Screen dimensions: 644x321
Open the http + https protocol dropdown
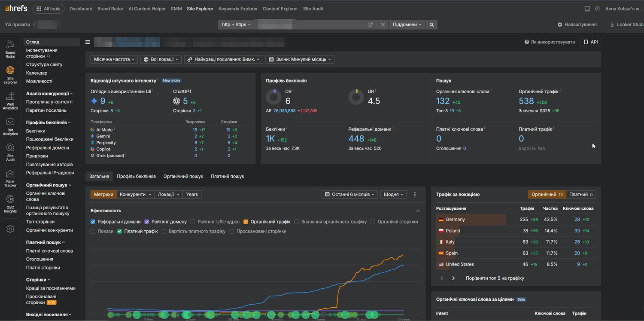coord(237,24)
